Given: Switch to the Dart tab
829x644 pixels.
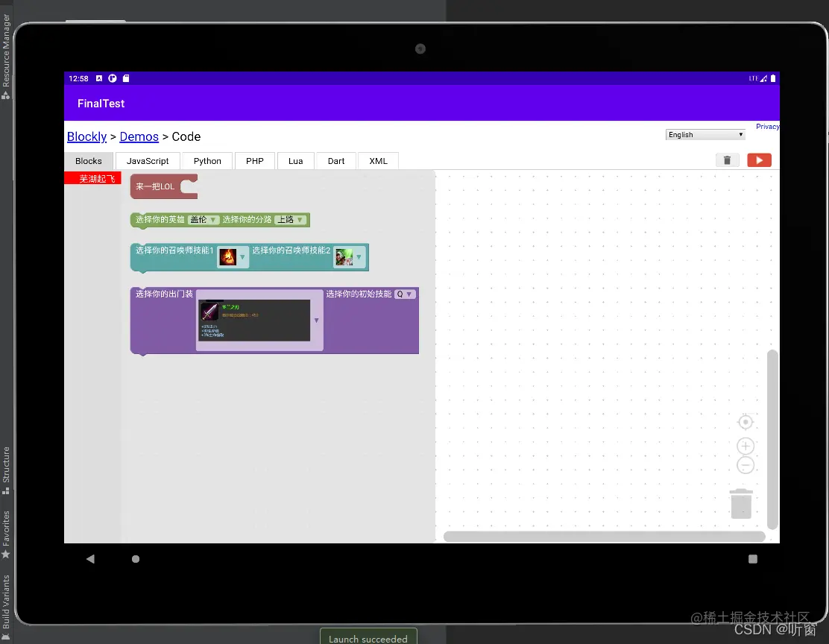Looking at the screenshot, I should (335, 161).
